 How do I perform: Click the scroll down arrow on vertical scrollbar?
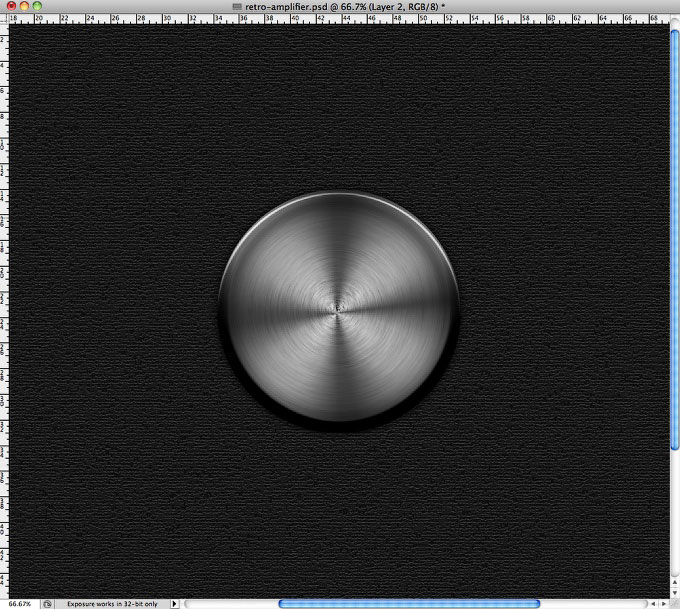pos(675,593)
